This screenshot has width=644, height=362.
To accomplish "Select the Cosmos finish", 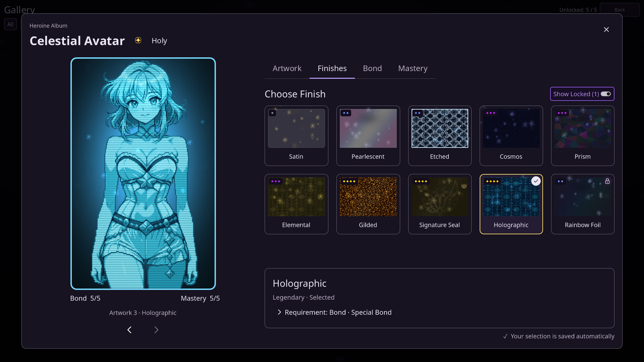I will (x=511, y=136).
